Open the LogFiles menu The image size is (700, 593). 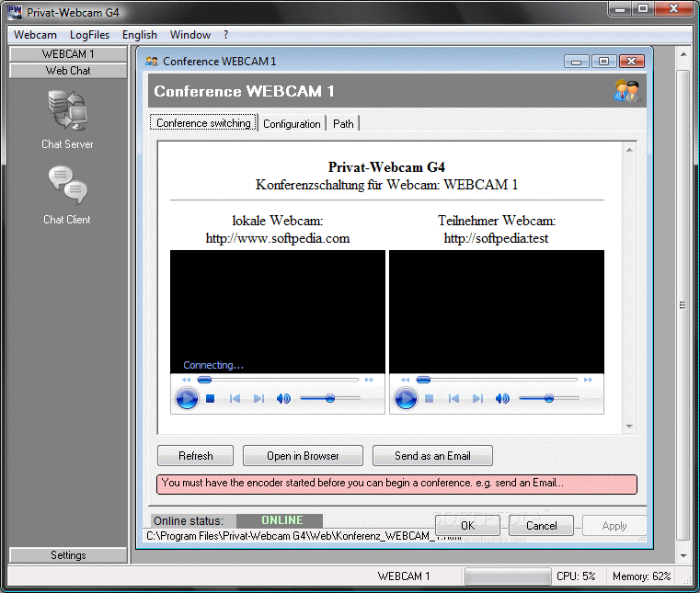[x=89, y=35]
